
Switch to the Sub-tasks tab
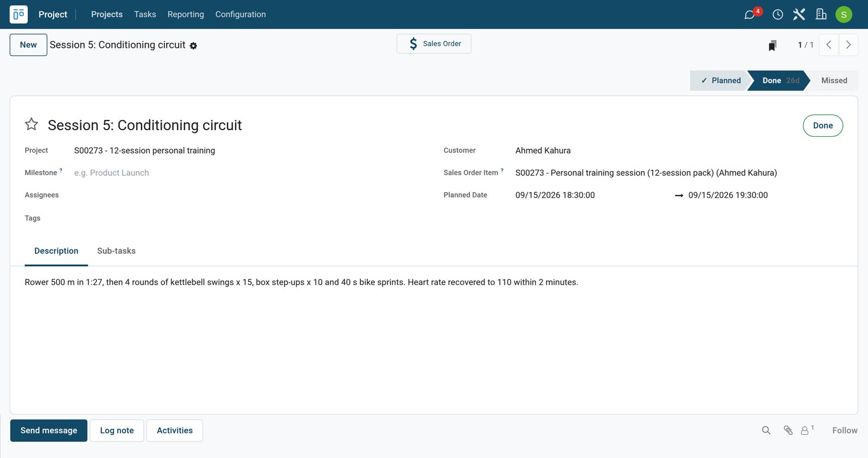point(116,251)
